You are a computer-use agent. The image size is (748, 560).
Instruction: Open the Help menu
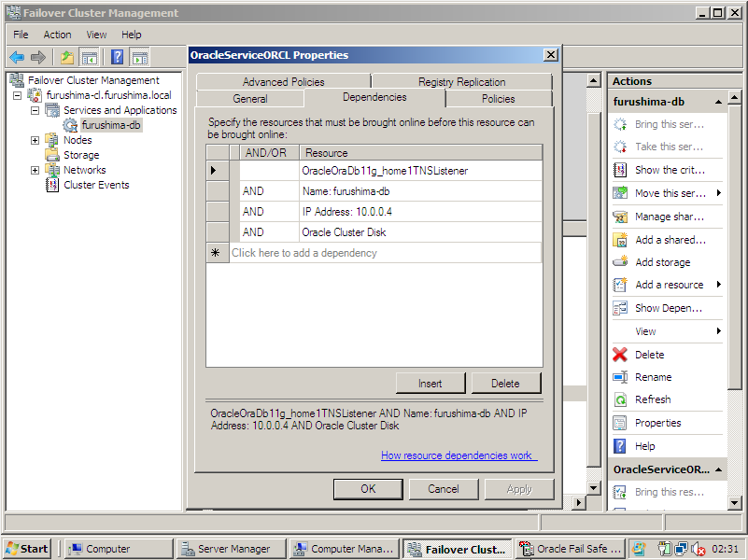[x=131, y=35]
